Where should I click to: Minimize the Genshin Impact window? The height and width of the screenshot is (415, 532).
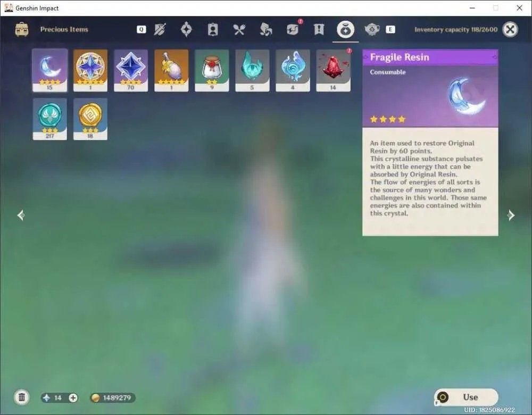point(472,8)
